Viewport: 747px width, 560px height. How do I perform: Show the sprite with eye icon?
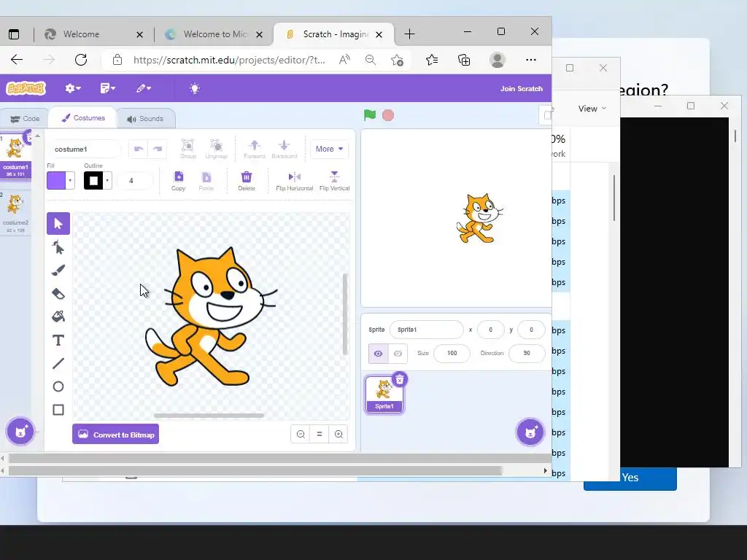pos(379,354)
